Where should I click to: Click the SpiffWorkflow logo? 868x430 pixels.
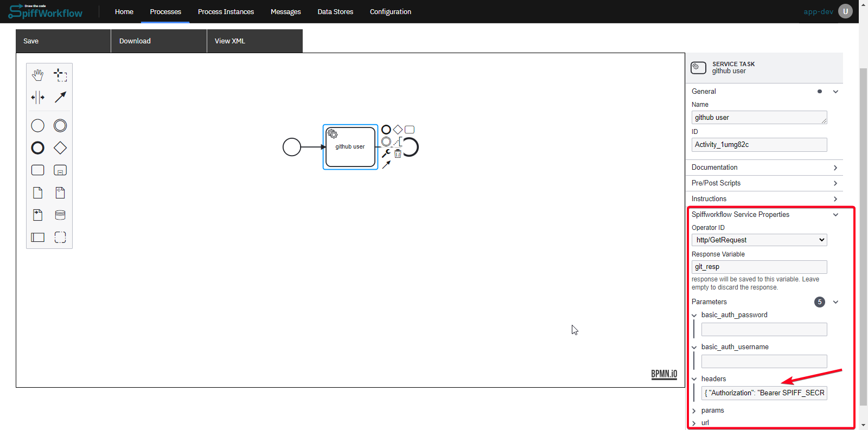46,11
